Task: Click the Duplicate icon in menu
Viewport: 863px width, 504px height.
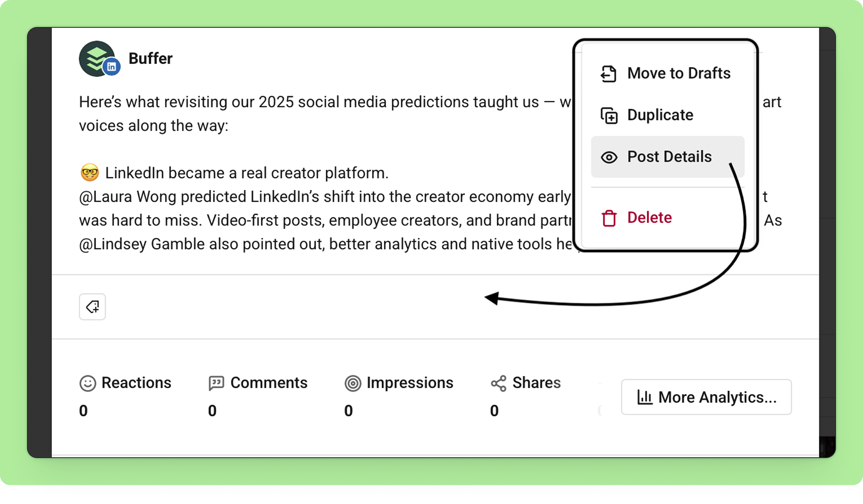Action: coord(609,115)
